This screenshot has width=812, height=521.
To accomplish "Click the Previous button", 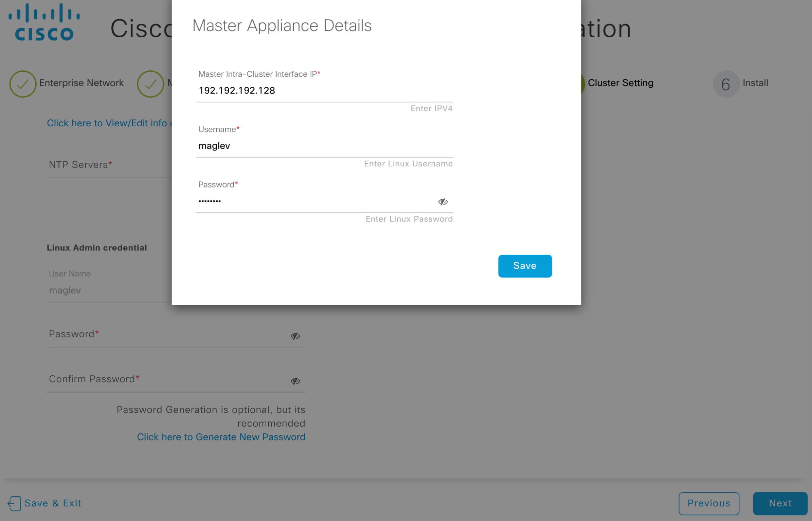I will tap(708, 503).
